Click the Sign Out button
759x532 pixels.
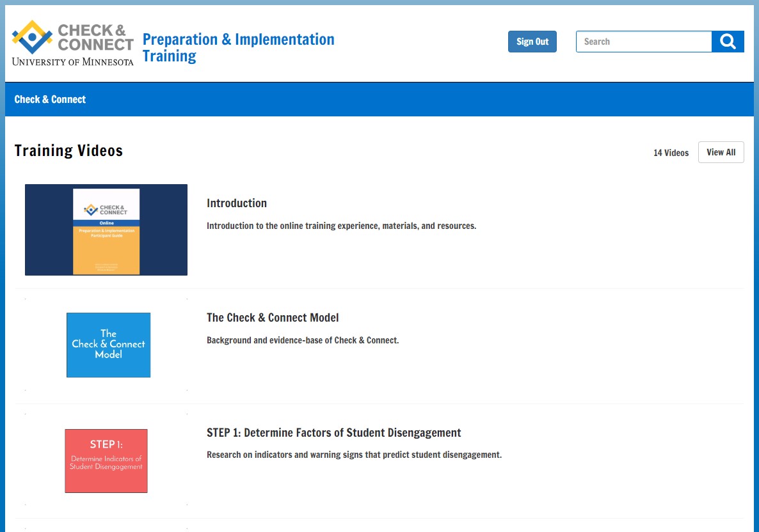click(532, 42)
